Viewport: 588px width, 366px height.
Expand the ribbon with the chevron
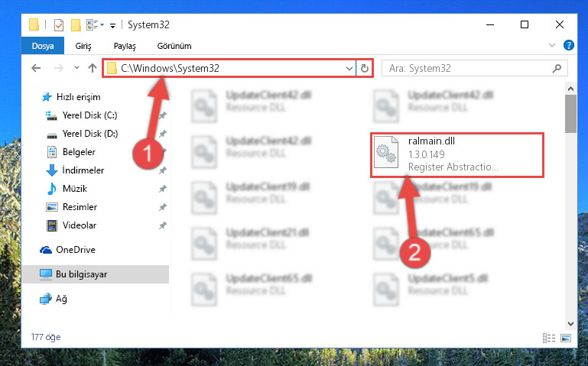[x=551, y=45]
